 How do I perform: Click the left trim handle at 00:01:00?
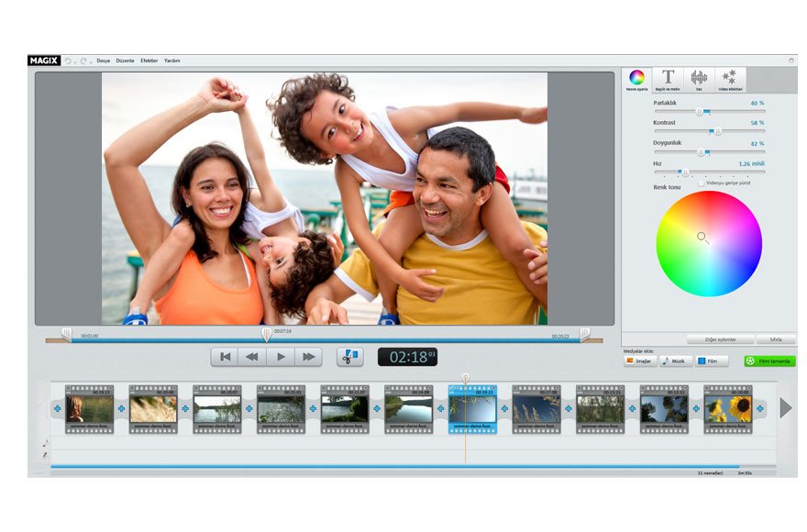coord(66,335)
